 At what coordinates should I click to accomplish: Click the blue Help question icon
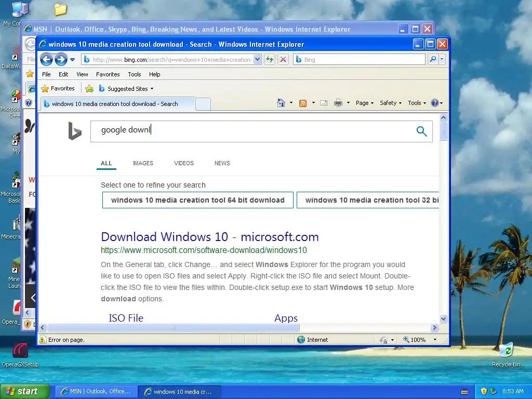coord(435,103)
